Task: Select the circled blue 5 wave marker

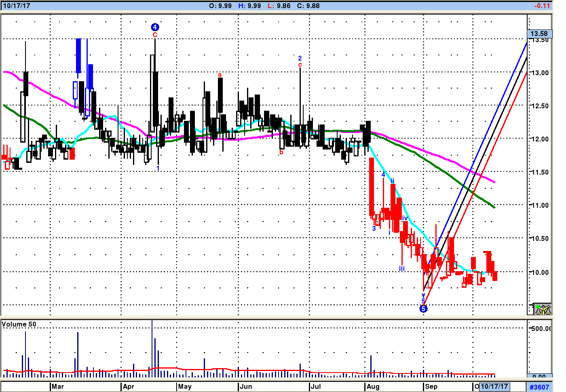Action: 423,309
